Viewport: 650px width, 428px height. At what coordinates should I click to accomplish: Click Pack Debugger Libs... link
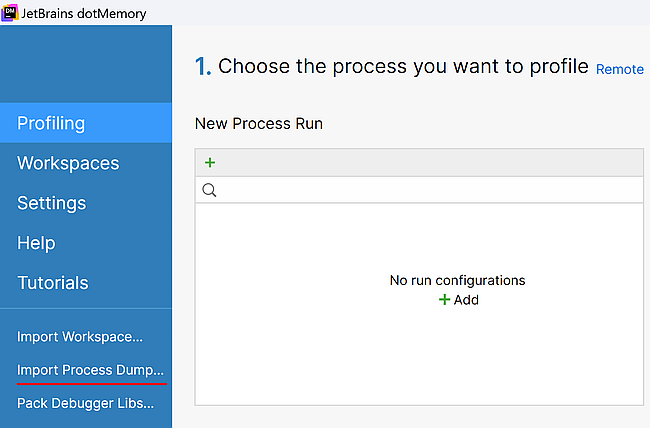coord(85,403)
